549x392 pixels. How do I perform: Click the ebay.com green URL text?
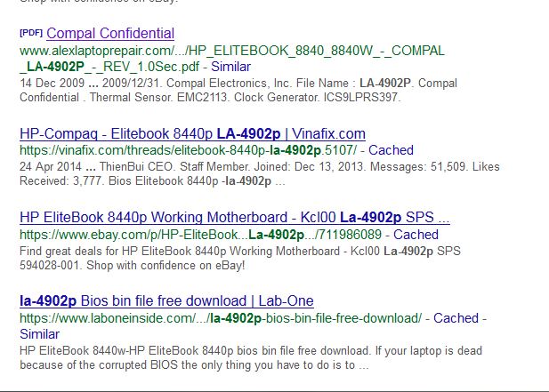200,235
